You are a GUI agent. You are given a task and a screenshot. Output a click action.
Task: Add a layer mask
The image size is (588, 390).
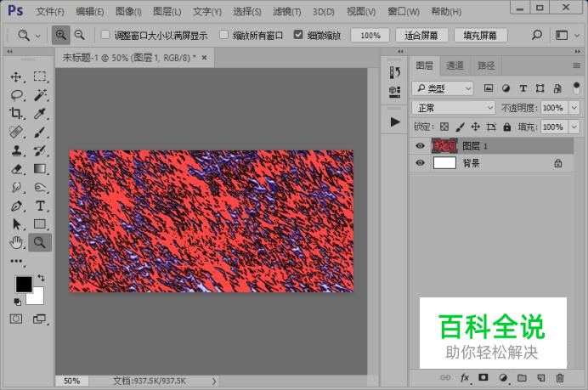[483, 377]
